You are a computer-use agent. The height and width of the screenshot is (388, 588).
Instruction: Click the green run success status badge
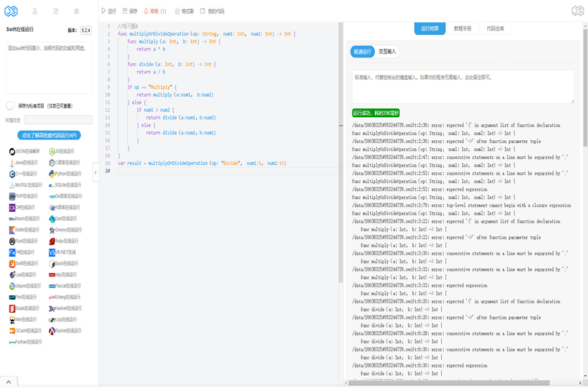coord(376,113)
